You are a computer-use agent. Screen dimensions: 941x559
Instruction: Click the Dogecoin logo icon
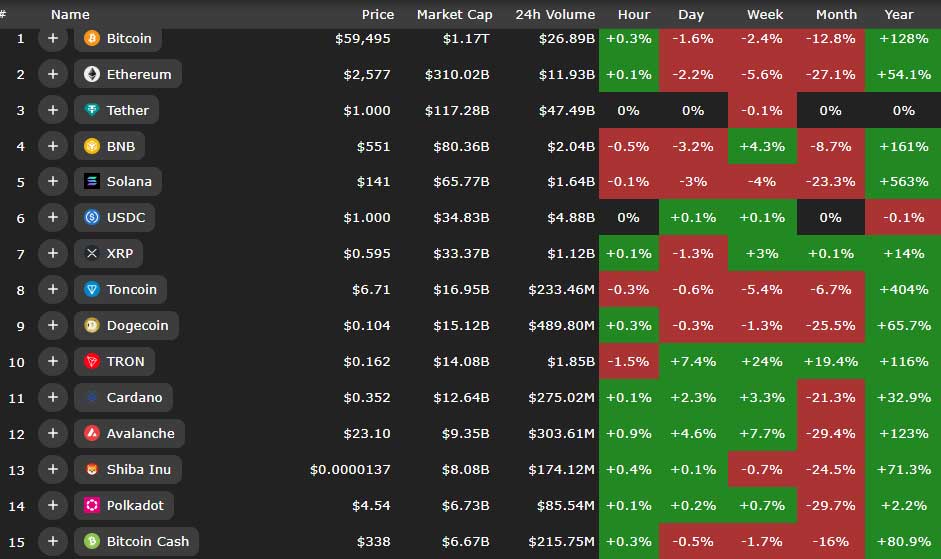[92, 326]
